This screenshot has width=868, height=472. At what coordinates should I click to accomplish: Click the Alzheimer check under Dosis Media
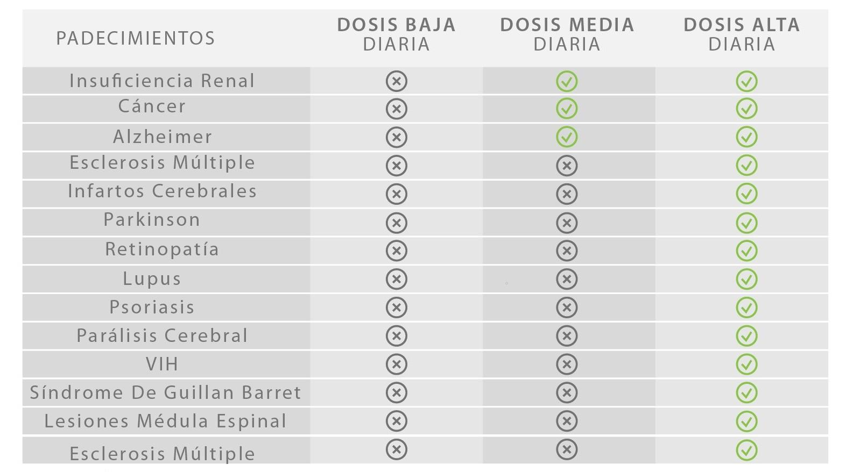[567, 137]
